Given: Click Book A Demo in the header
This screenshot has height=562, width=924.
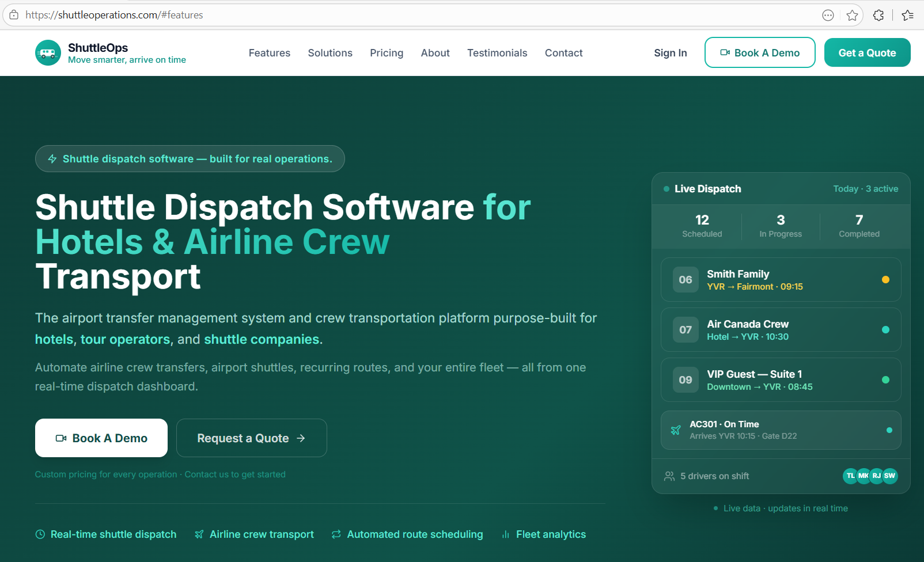Looking at the screenshot, I should pyautogui.click(x=760, y=52).
